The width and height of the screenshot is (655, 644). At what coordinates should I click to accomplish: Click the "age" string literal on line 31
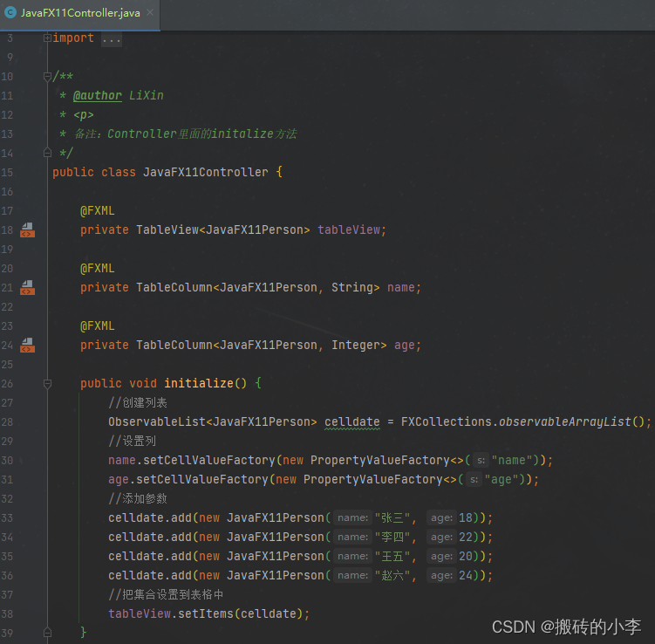[501, 480]
